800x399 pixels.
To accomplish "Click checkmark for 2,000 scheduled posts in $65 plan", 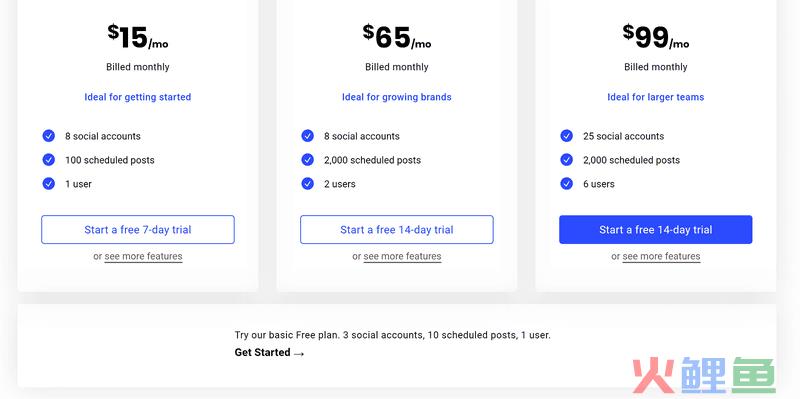I will [308, 160].
